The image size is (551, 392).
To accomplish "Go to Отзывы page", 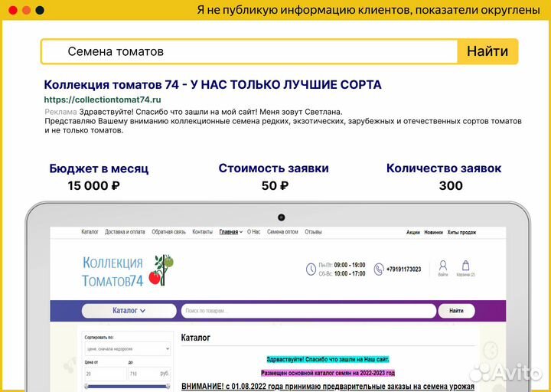I will tap(314, 232).
